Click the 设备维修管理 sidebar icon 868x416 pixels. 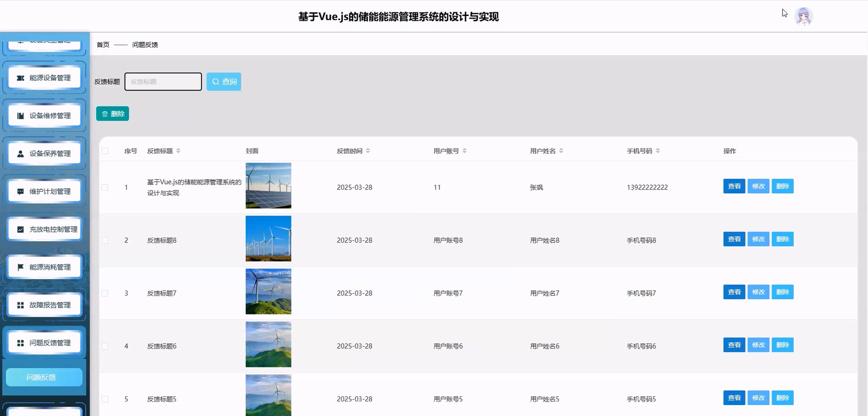click(21, 116)
